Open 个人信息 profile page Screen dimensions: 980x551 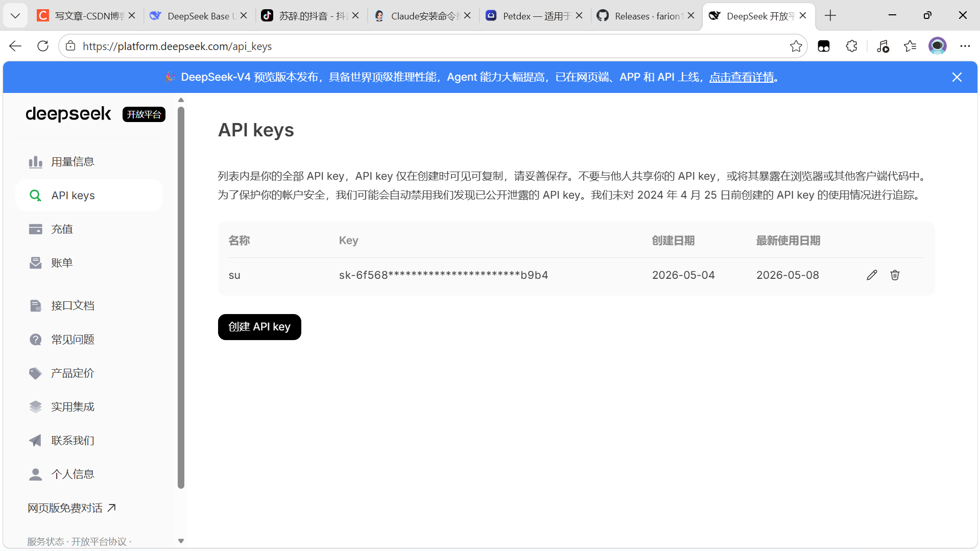pyautogui.click(x=89, y=474)
